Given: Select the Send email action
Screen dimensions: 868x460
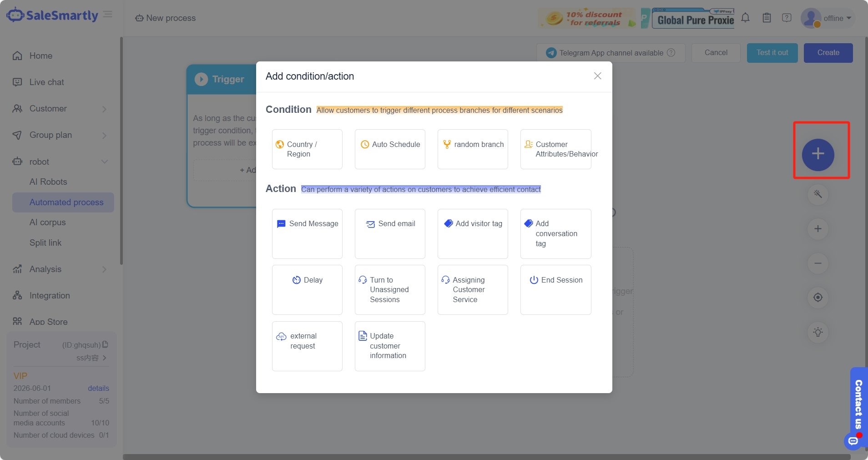Looking at the screenshot, I should (x=389, y=233).
